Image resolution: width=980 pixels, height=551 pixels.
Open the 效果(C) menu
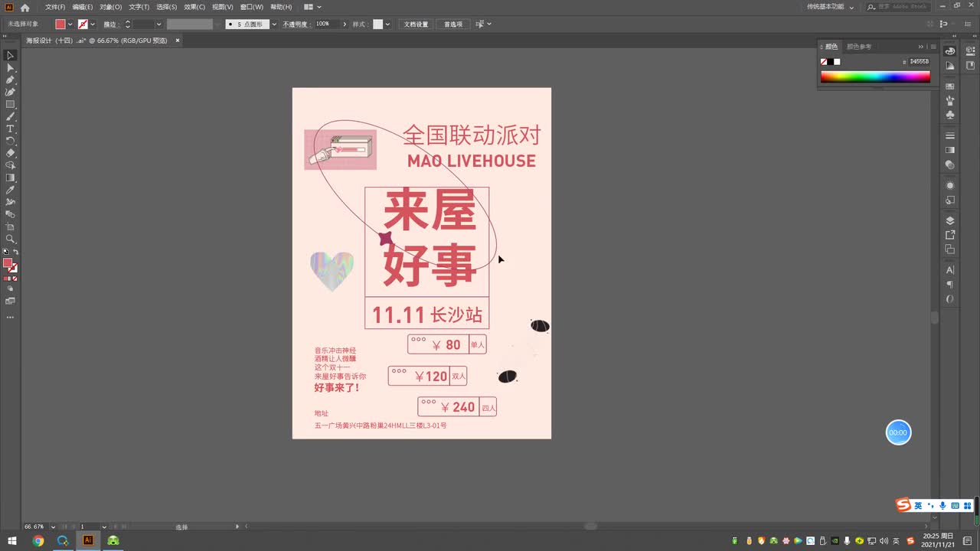(x=194, y=7)
